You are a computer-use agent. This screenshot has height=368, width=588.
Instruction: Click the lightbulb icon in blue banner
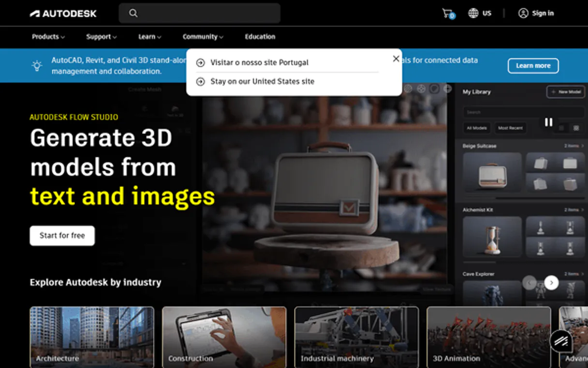pyautogui.click(x=37, y=65)
